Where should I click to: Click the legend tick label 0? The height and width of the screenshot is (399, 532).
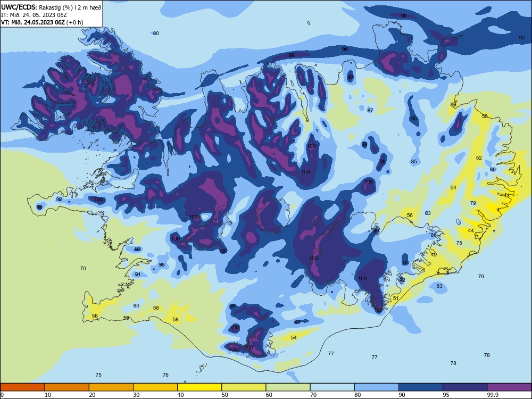coord(2,395)
